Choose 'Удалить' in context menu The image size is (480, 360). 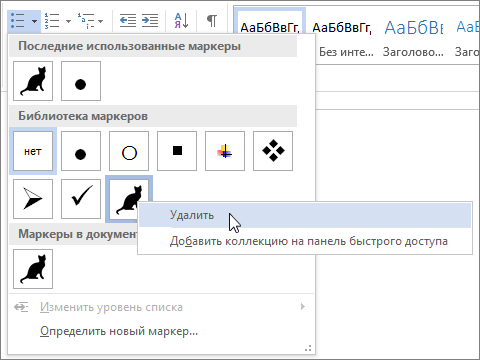305,216
